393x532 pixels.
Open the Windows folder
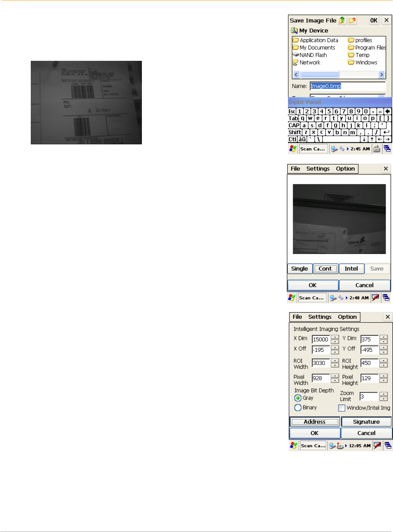point(363,62)
